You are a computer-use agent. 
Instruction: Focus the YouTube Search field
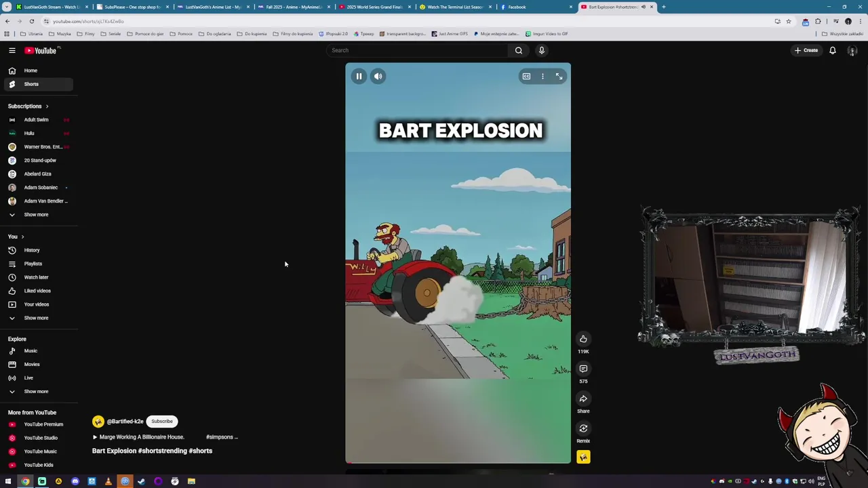[x=417, y=50]
